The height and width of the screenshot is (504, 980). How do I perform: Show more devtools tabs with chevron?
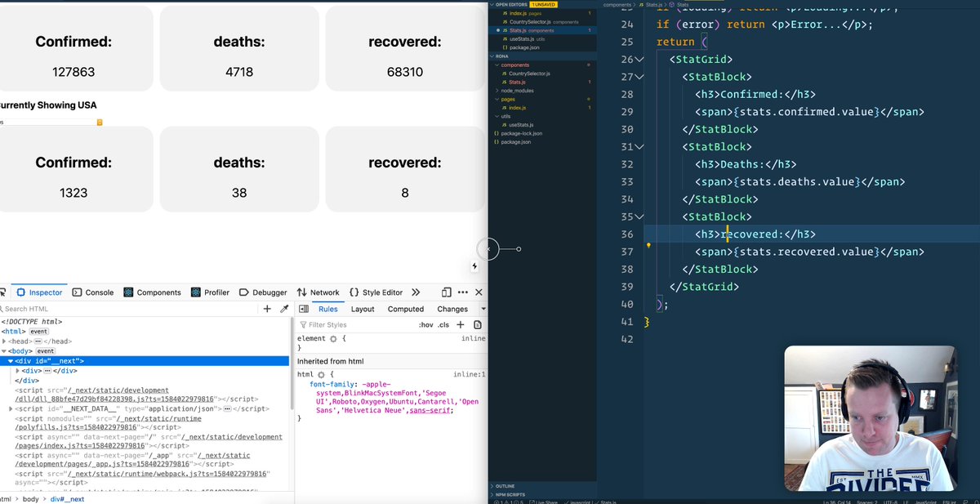pos(416,292)
